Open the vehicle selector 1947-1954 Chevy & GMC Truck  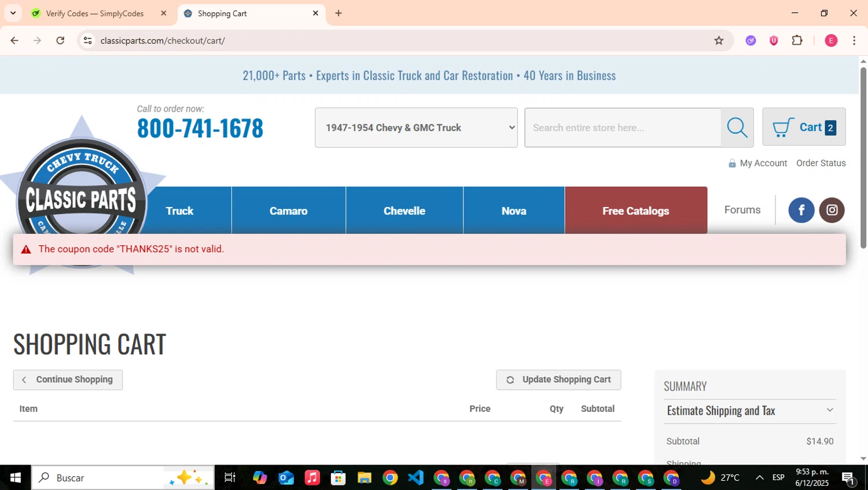[416, 127]
